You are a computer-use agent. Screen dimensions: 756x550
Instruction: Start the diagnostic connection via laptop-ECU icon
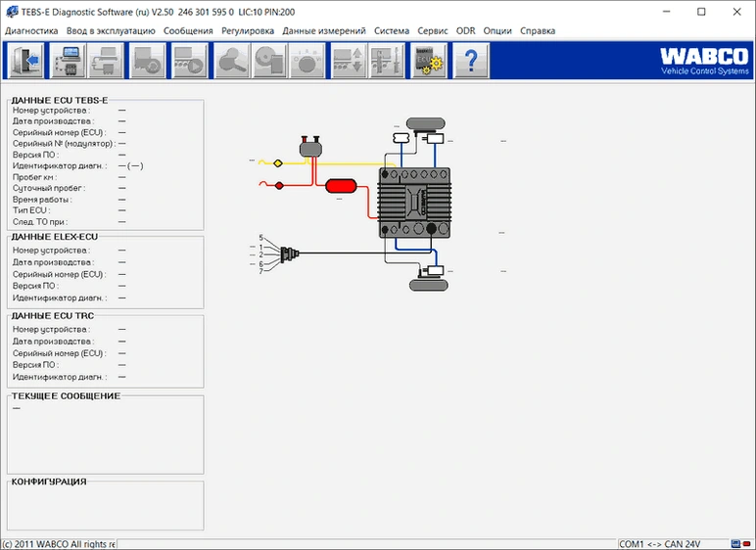(68, 61)
